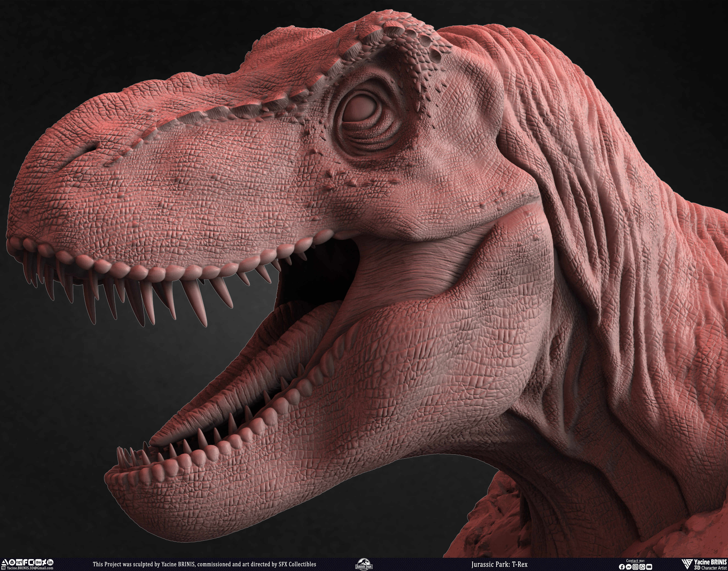Open the Messenger icon near Contact me
This screenshot has width=728, height=571.
[629, 567]
